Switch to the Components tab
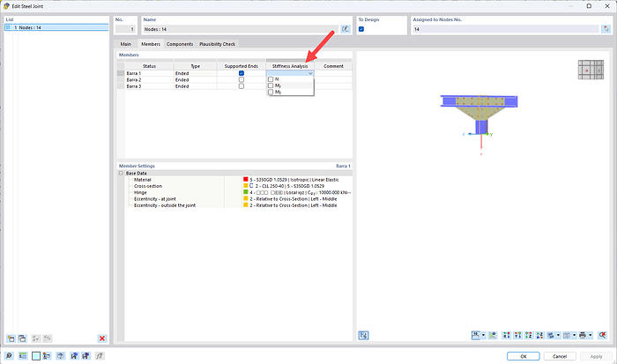This screenshot has height=364, width=617. coord(180,44)
